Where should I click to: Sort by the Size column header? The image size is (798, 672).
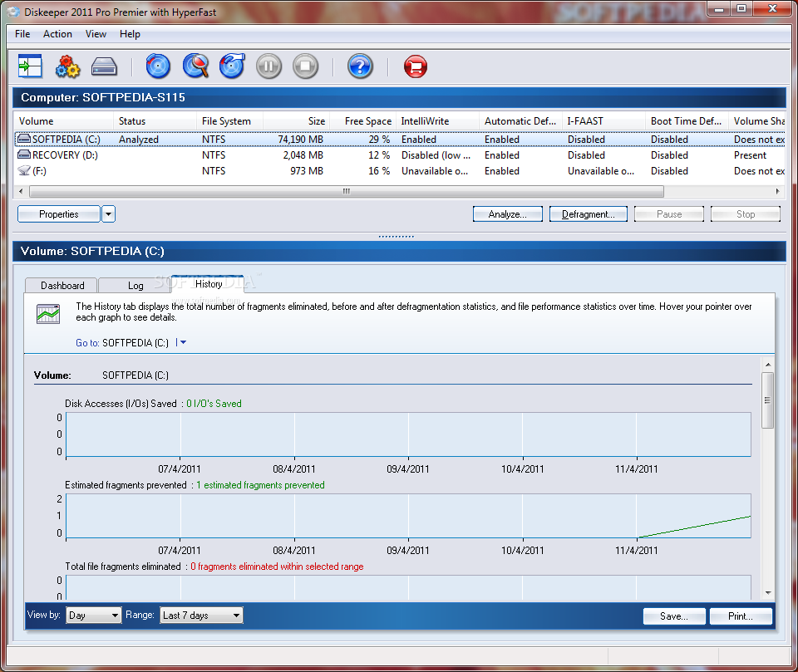pos(296,121)
